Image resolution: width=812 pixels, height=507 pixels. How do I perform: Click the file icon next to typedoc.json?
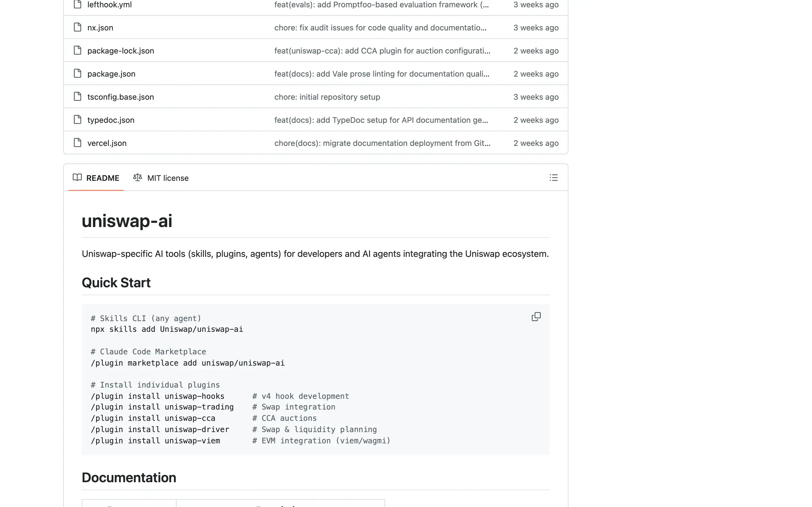coord(77,119)
